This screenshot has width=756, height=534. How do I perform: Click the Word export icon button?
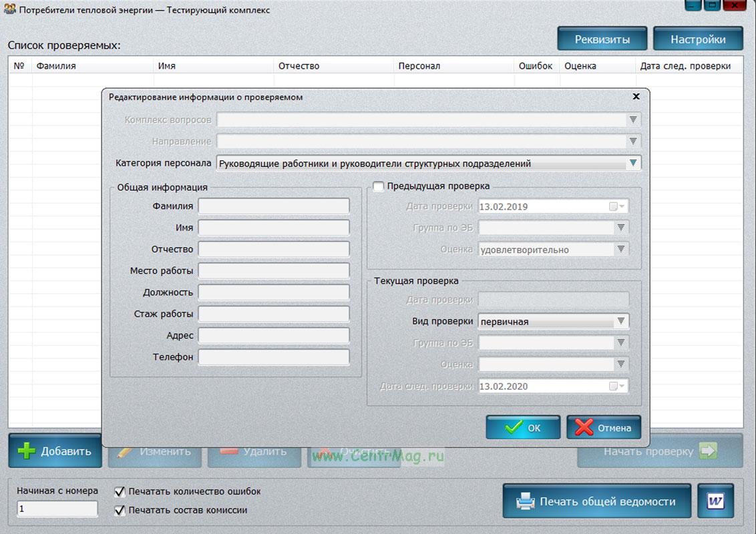click(715, 501)
